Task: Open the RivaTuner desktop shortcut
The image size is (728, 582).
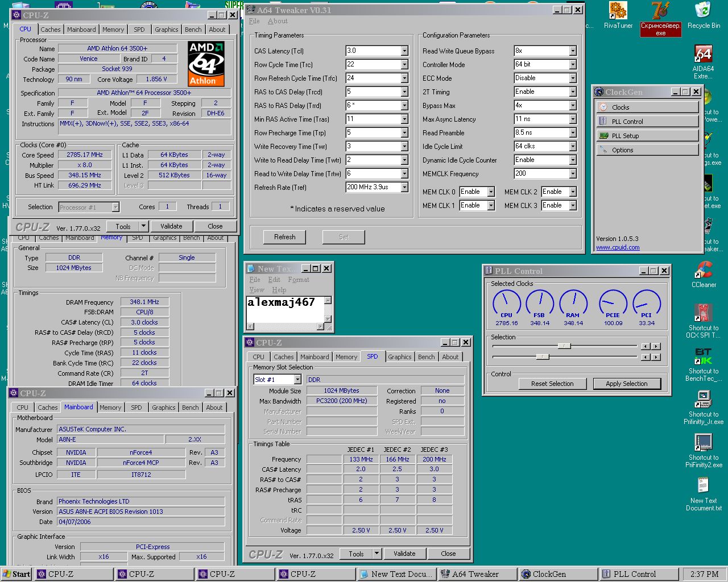Action: point(618,16)
